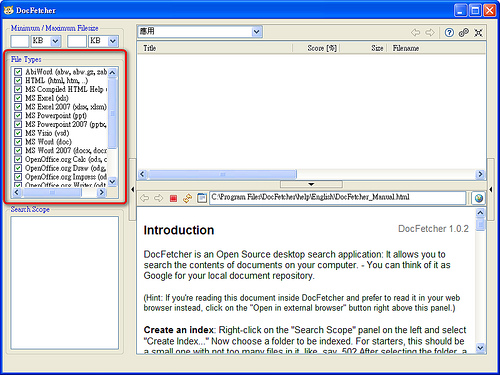Click inside the Search Scope panel
This screenshot has width=500, height=375.
[65, 283]
